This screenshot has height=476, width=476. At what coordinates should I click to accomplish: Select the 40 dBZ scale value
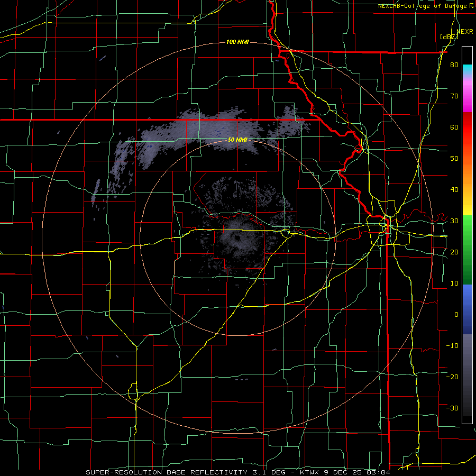tap(454, 190)
